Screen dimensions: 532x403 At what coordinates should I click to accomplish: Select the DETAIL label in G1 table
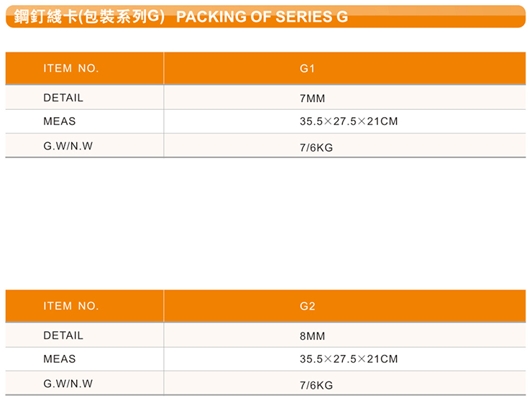pyautogui.click(x=63, y=98)
